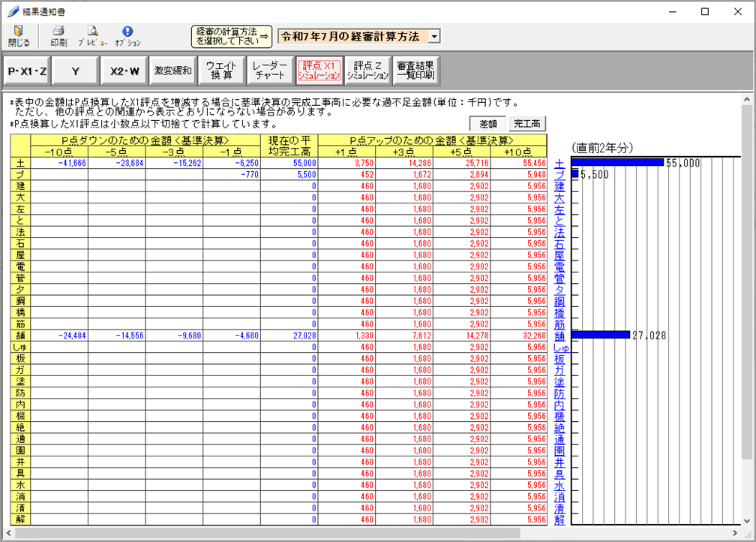Click the 14,278 cell in 舗 row

point(462,336)
